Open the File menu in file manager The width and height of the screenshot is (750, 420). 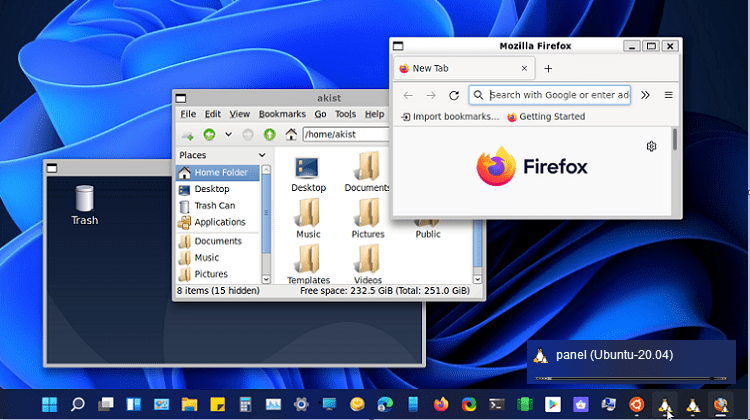[188, 114]
